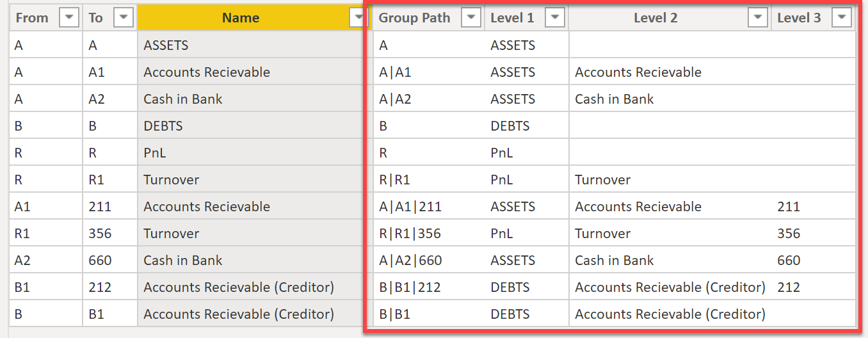This screenshot has height=338, width=868.
Task: Click the Level 2 column header label
Action: [655, 18]
